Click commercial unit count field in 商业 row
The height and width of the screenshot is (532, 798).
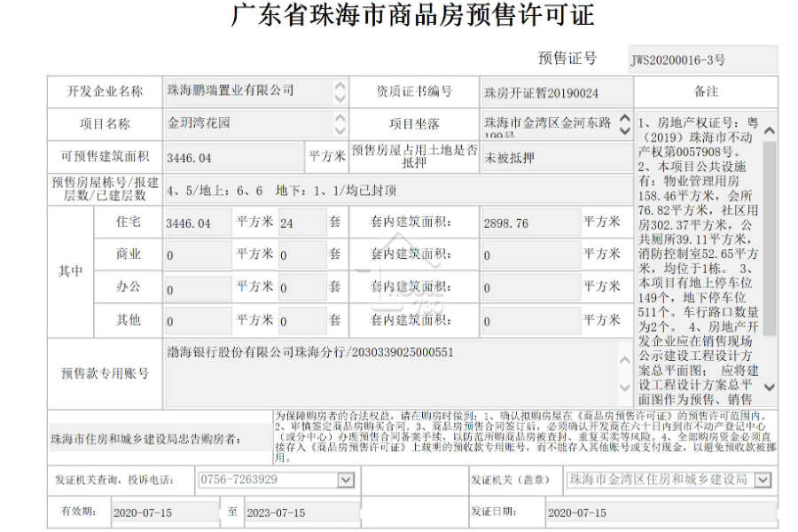(302, 254)
